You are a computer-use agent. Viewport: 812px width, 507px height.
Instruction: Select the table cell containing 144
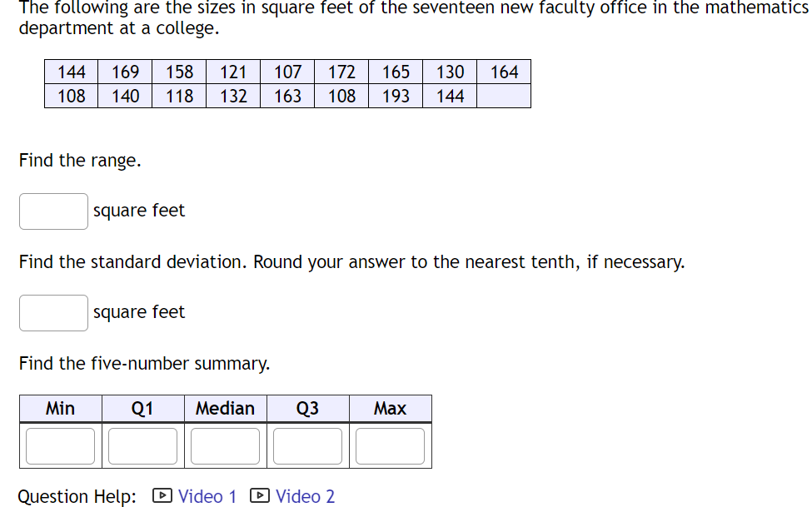[70, 72]
